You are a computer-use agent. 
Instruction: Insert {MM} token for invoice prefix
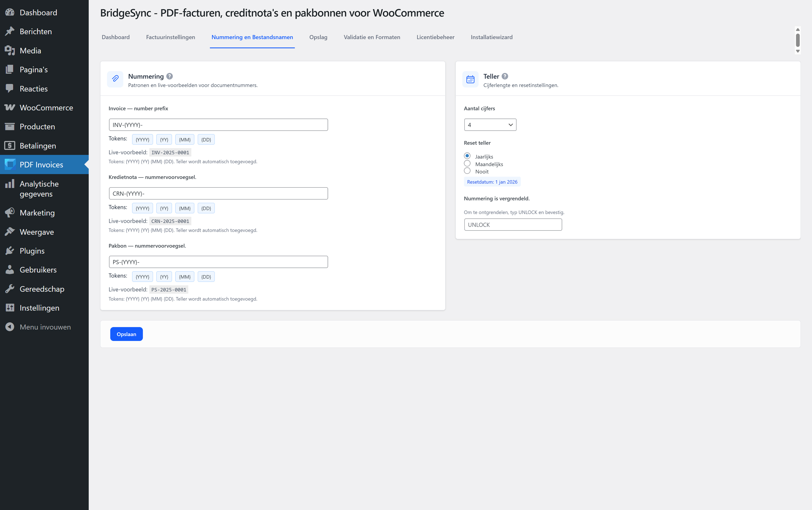click(184, 140)
